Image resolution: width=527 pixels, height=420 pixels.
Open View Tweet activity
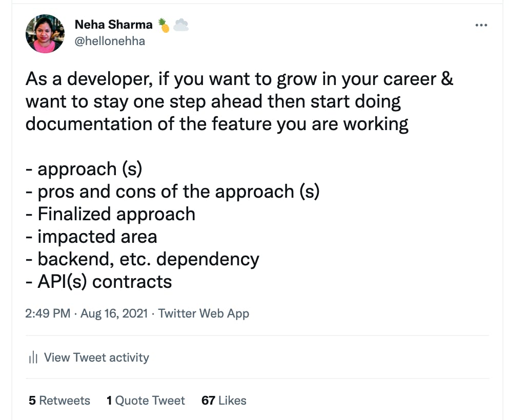point(96,357)
